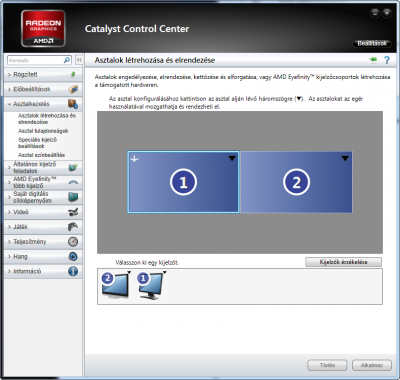Click the Saját digitális síkképernyőim icon
Image resolution: width=400 pixels, height=380 pixels.
pos(73,197)
